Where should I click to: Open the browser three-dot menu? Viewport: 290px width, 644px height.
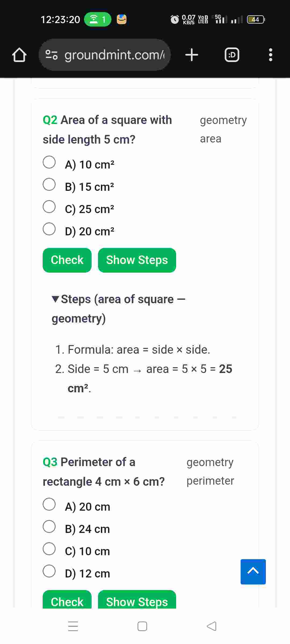coord(270,55)
